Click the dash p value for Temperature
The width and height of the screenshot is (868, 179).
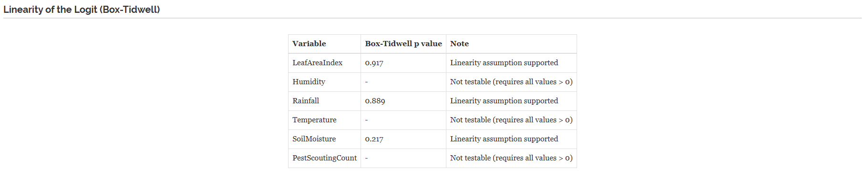click(x=403, y=120)
